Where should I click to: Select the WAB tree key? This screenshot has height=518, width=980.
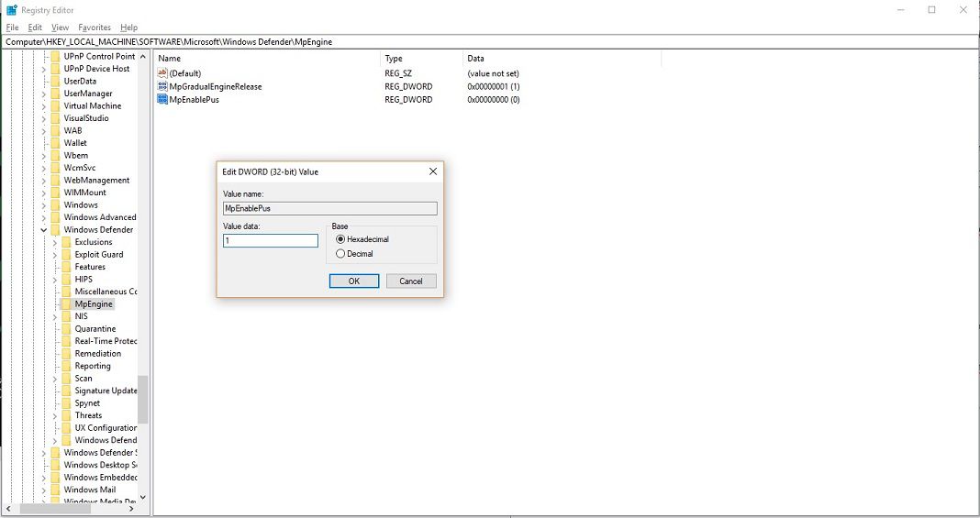(72, 130)
